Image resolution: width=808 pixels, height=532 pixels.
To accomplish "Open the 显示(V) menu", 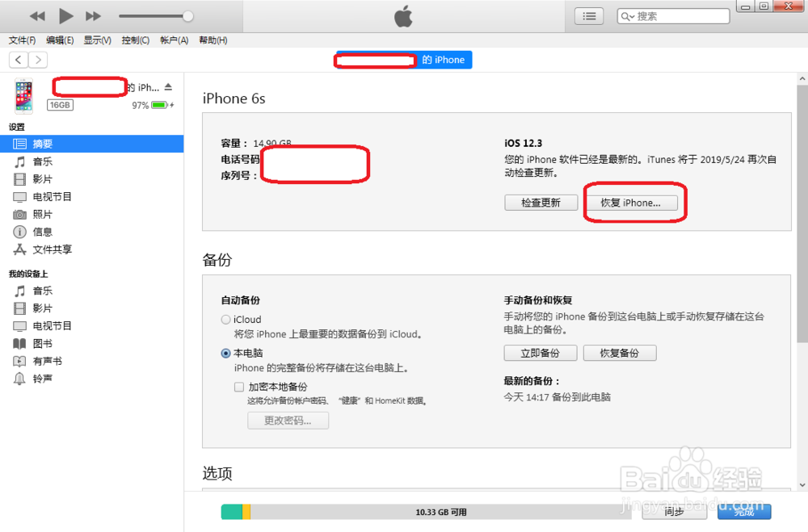I will pos(98,40).
